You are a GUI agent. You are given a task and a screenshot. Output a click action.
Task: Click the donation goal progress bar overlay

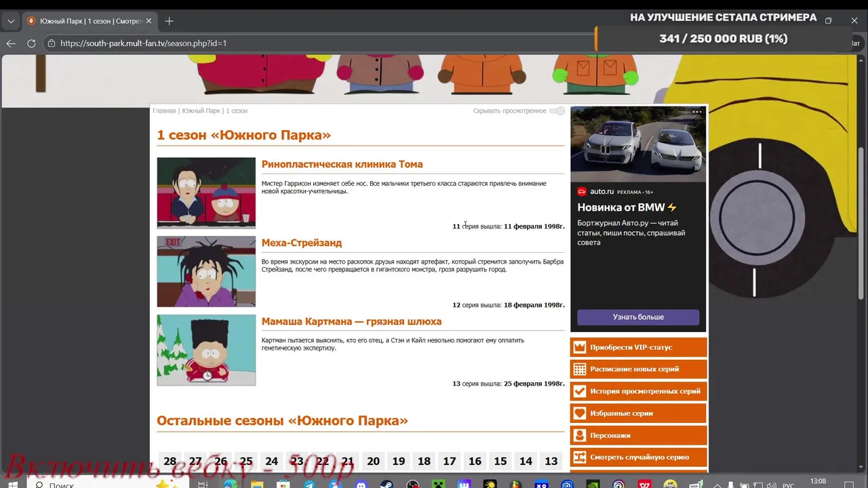[724, 39]
